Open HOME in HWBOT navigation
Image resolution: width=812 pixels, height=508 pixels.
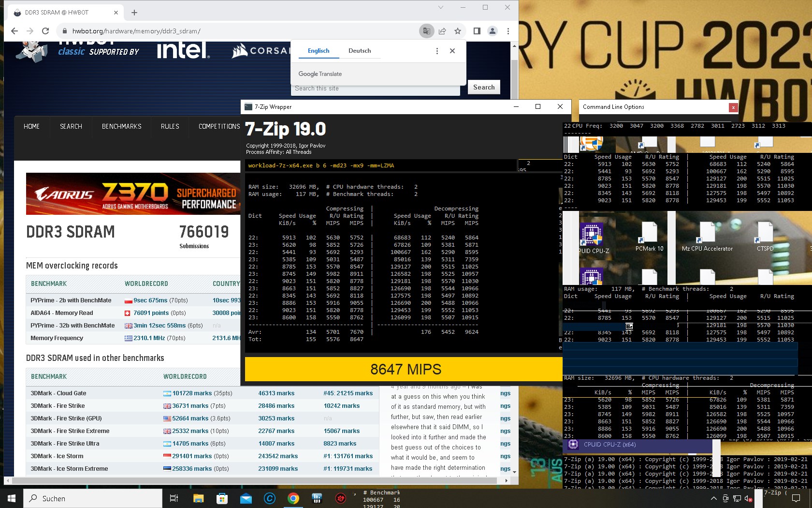[x=31, y=126]
